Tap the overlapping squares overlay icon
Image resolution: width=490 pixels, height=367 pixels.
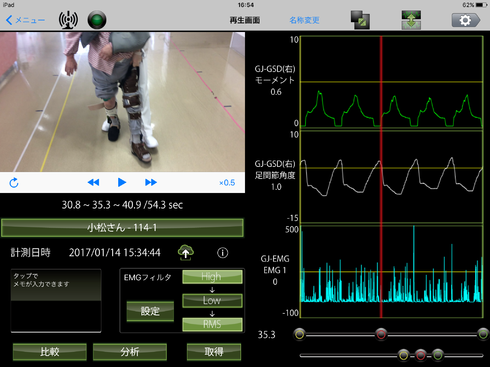coord(360,20)
